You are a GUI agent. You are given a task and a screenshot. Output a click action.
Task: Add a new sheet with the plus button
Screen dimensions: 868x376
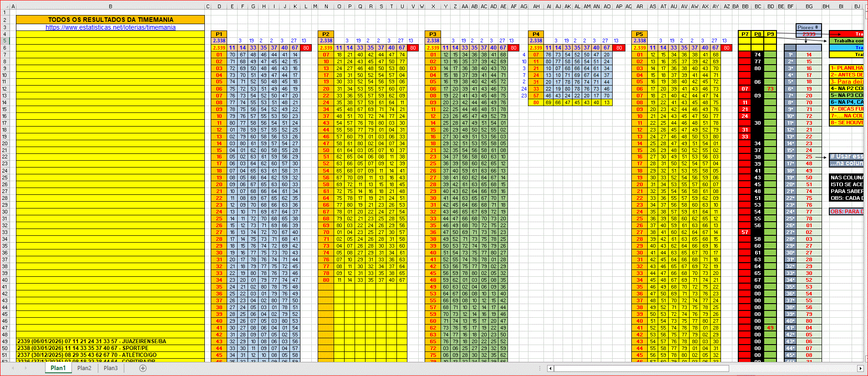(143, 368)
